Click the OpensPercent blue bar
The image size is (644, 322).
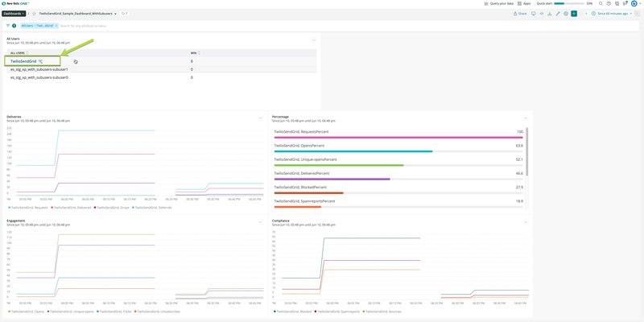click(353, 151)
